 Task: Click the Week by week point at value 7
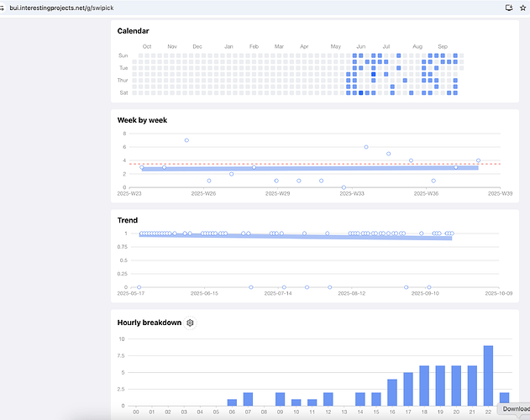(186, 140)
